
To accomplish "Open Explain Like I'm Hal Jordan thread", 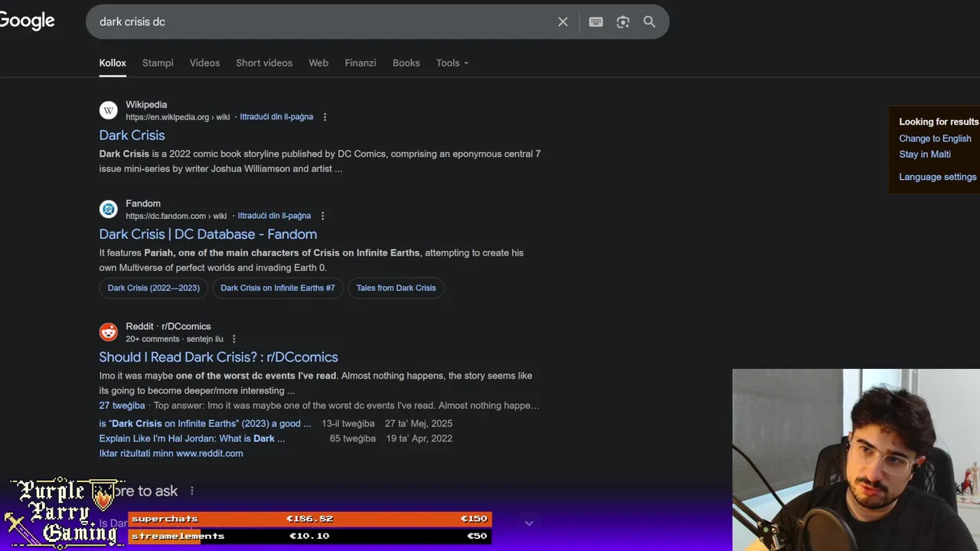I will 192,439.
